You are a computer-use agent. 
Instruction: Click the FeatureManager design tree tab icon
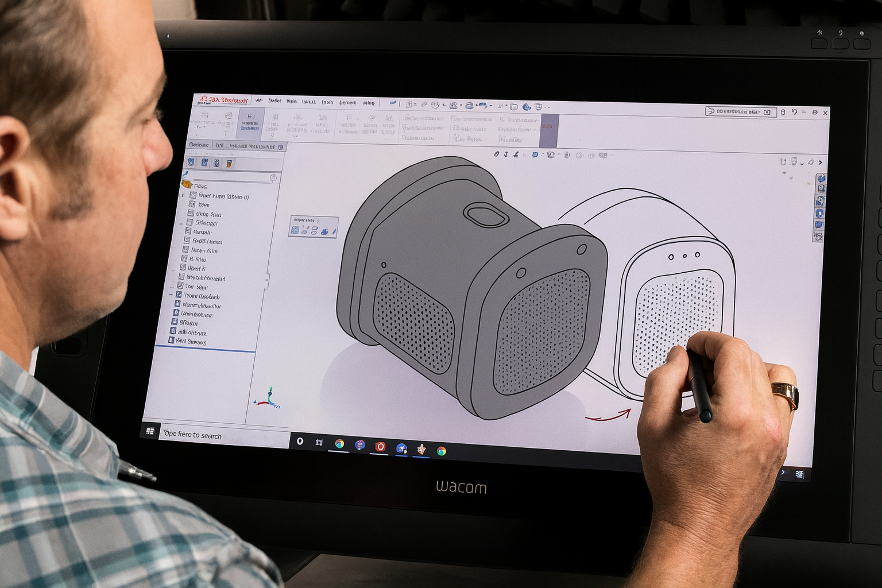pyautogui.click(x=191, y=162)
